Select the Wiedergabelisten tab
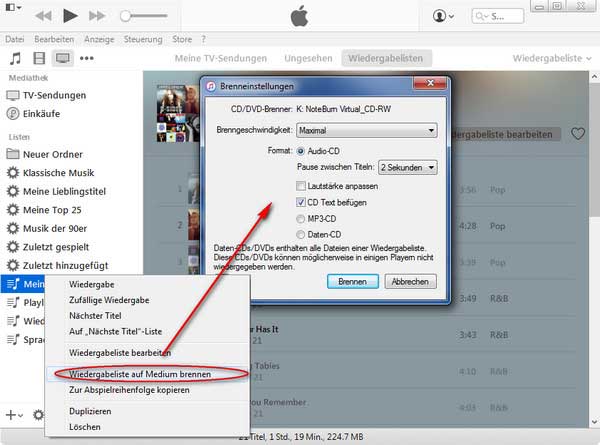This screenshot has height=445, width=600. click(386, 58)
